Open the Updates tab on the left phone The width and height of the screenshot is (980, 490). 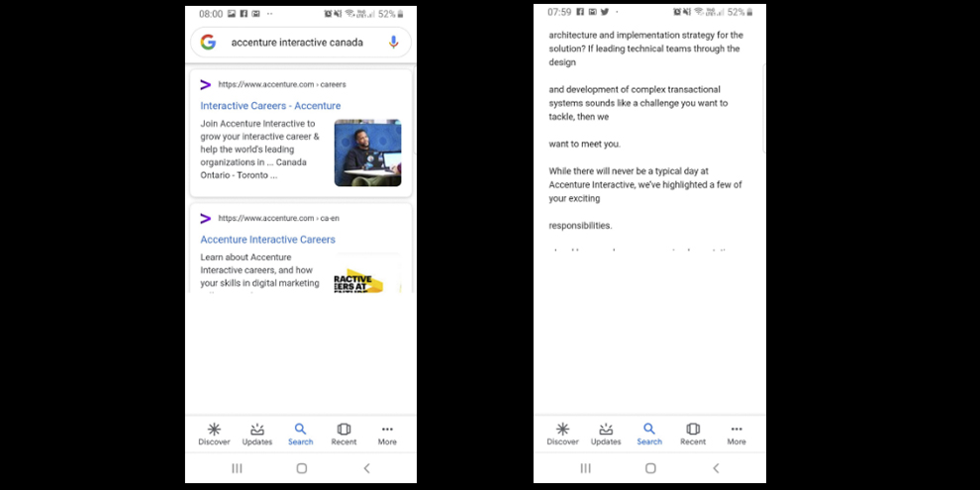click(x=257, y=434)
